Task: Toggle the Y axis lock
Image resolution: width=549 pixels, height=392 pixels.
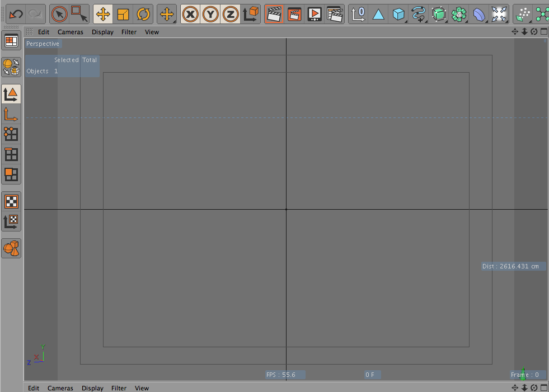Action: (210, 14)
